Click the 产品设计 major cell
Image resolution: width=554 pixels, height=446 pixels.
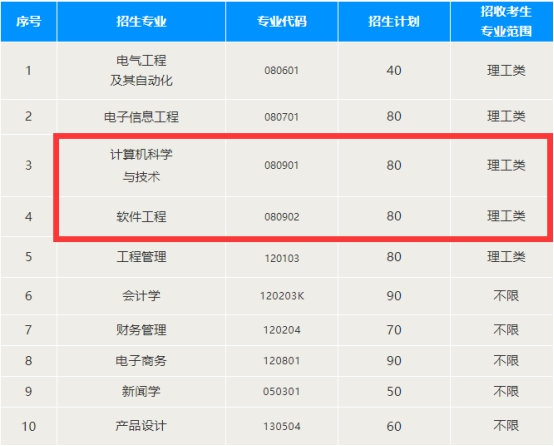[141, 426]
